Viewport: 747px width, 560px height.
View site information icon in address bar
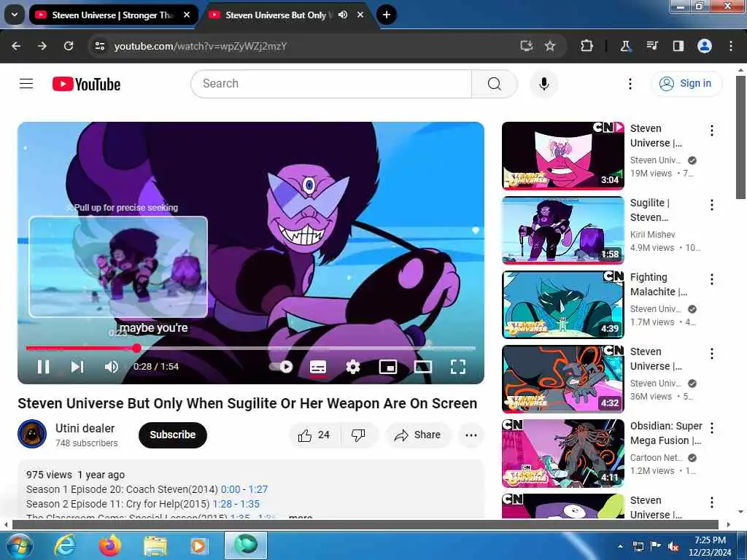(x=99, y=46)
